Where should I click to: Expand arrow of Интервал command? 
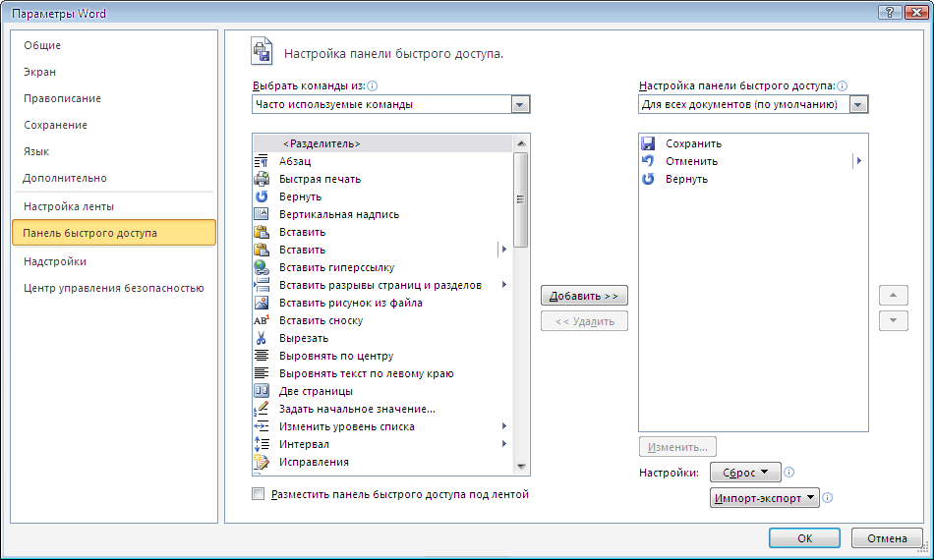[x=504, y=444]
